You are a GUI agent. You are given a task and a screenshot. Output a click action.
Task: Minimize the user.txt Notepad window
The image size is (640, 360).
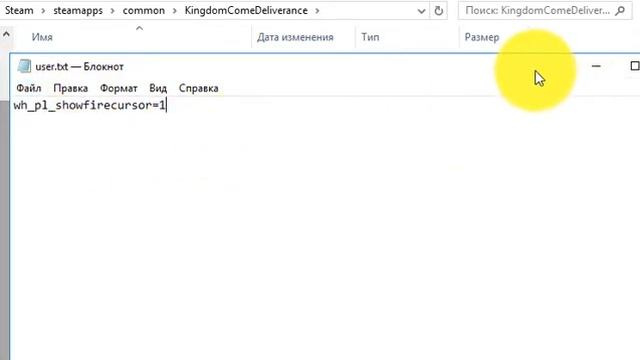click(596, 66)
